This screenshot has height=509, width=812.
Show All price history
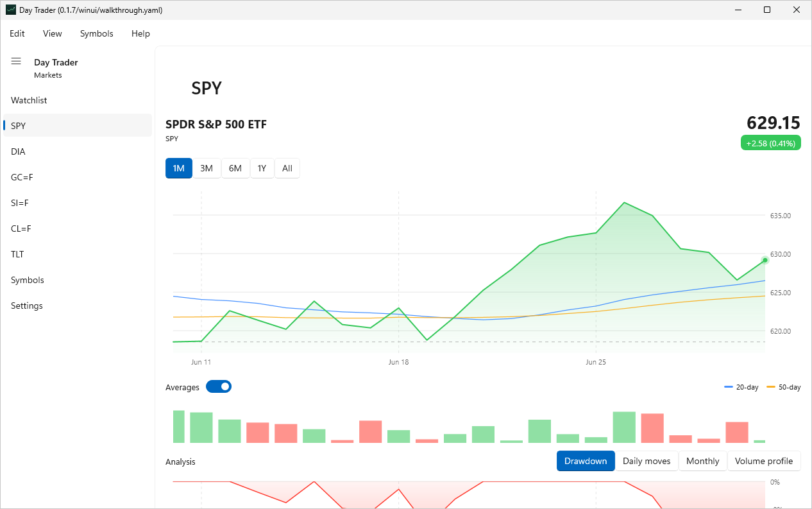(287, 168)
